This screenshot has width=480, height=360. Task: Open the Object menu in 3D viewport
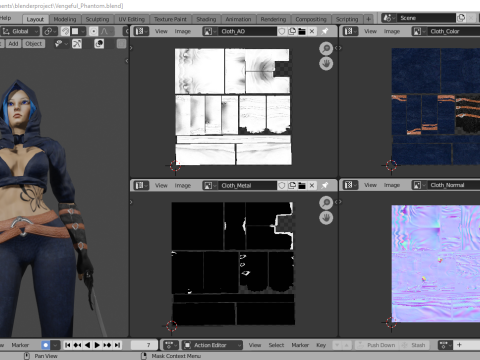34,44
